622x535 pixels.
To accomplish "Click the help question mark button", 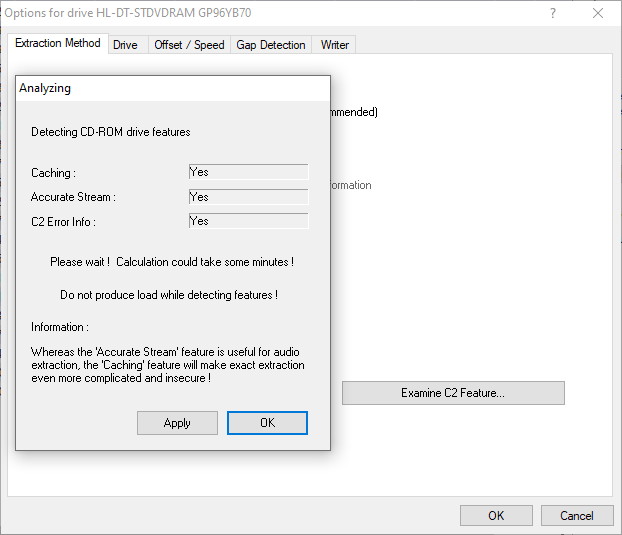I will tap(553, 13).
